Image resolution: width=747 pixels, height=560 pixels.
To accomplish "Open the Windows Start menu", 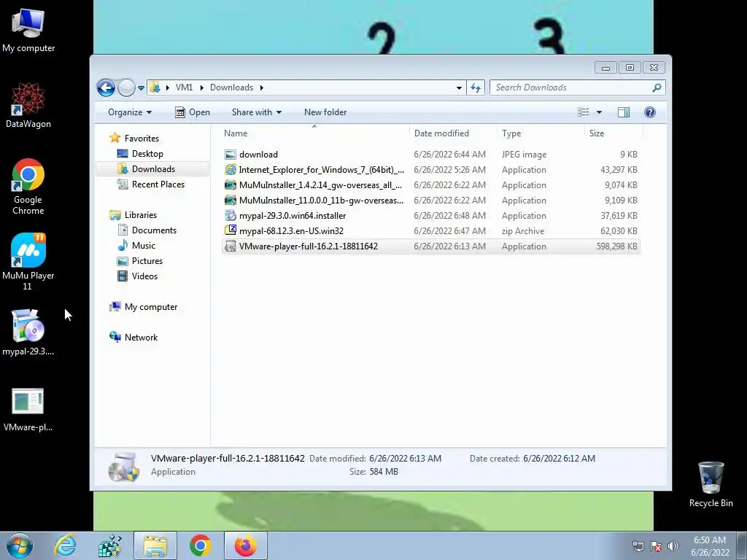I will pos(20,545).
